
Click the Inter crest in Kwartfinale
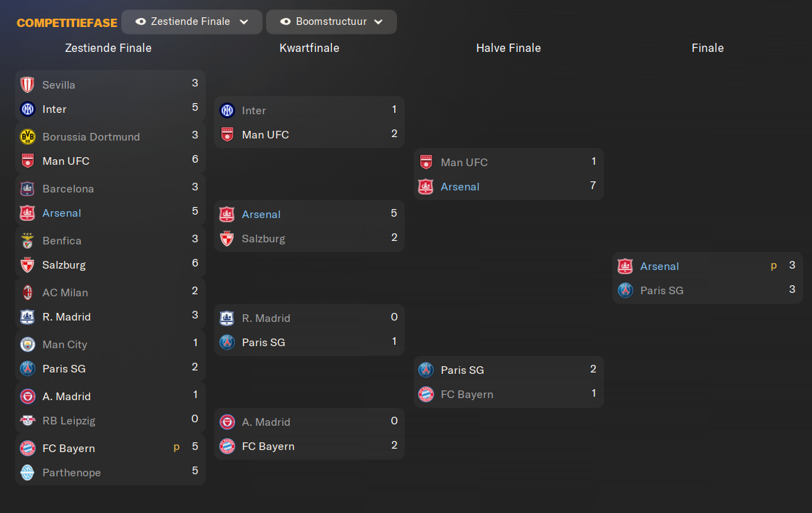pos(227,110)
